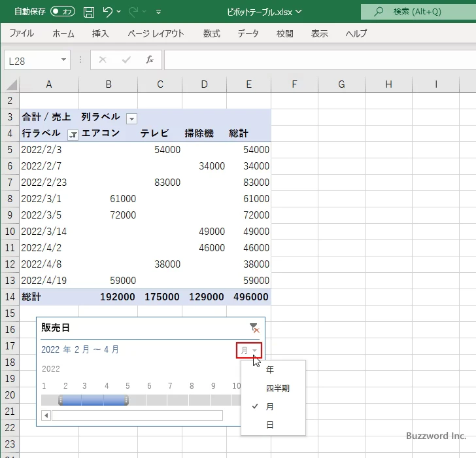Viewport: 476px width, 458px height.
Task: Click the Redo arrow icon
Action: 133,12
